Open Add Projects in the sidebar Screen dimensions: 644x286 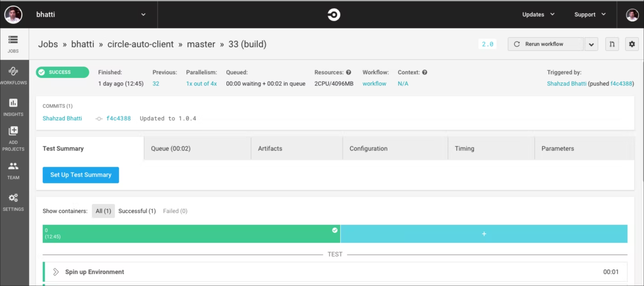(x=13, y=138)
